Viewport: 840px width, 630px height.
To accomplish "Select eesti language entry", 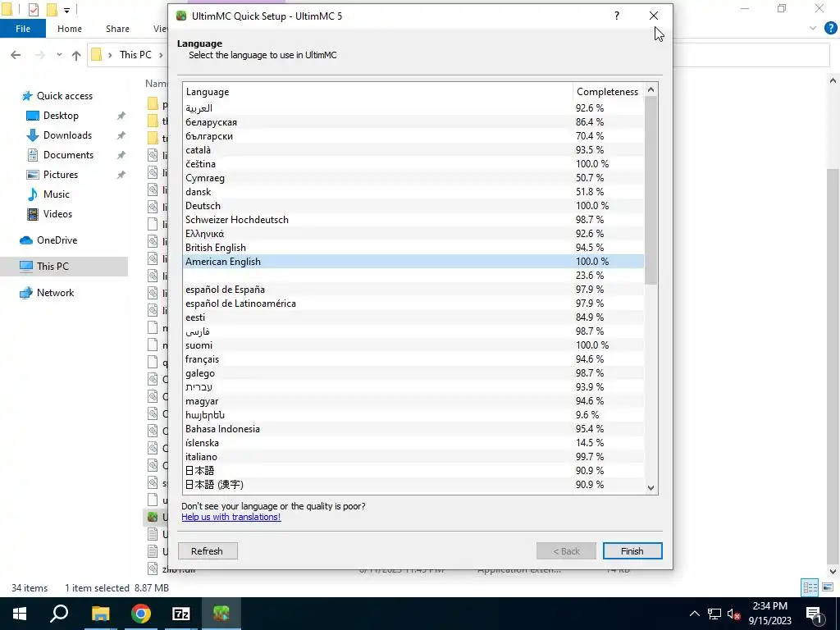I will [x=413, y=317].
